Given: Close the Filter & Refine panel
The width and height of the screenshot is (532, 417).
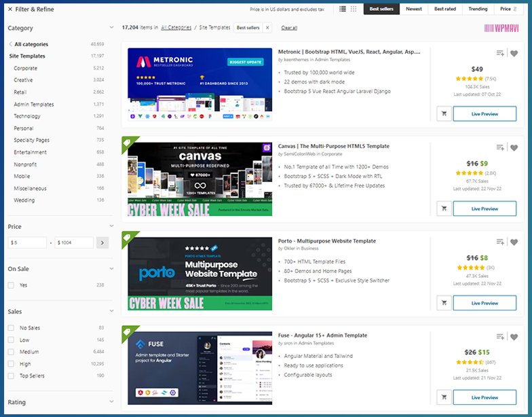Looking at the screenshot, I should click(10, 10).
